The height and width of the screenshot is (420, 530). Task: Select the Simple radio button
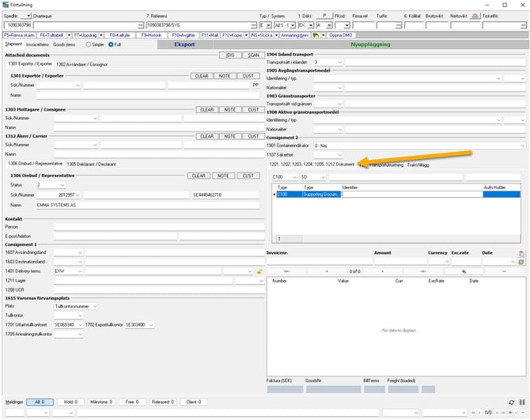(90, 44)
